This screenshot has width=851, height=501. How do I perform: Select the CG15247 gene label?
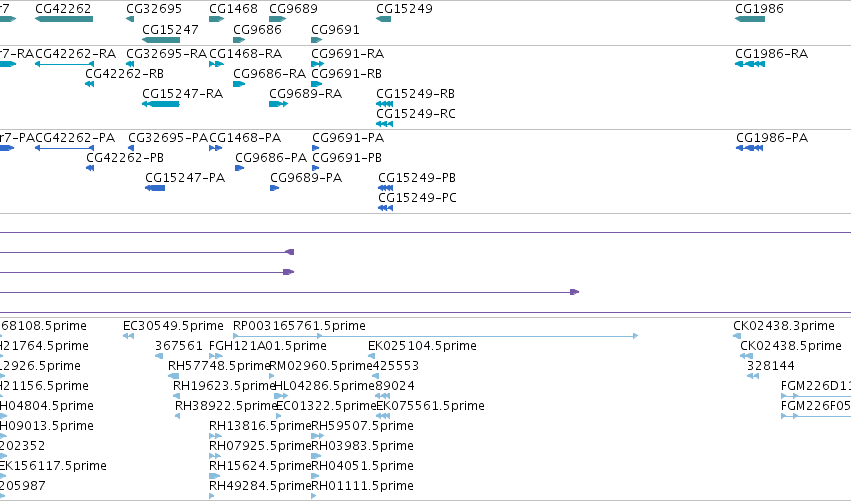[x=170, y=29]
